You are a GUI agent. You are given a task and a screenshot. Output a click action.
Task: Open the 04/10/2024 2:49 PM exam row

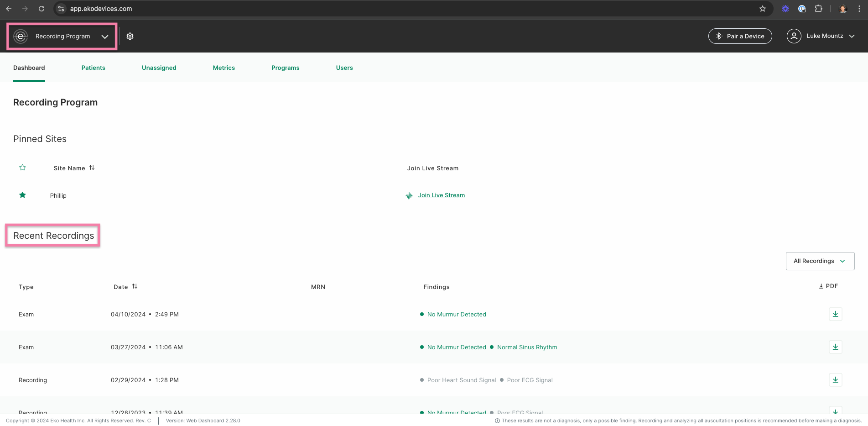tap(434, 314)
